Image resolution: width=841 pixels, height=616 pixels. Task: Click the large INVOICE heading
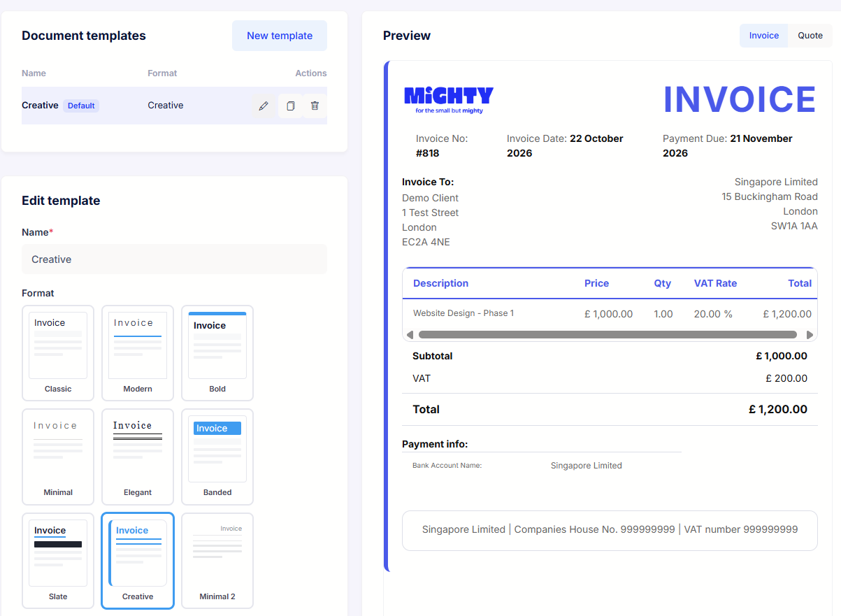[x=740, y=99]
